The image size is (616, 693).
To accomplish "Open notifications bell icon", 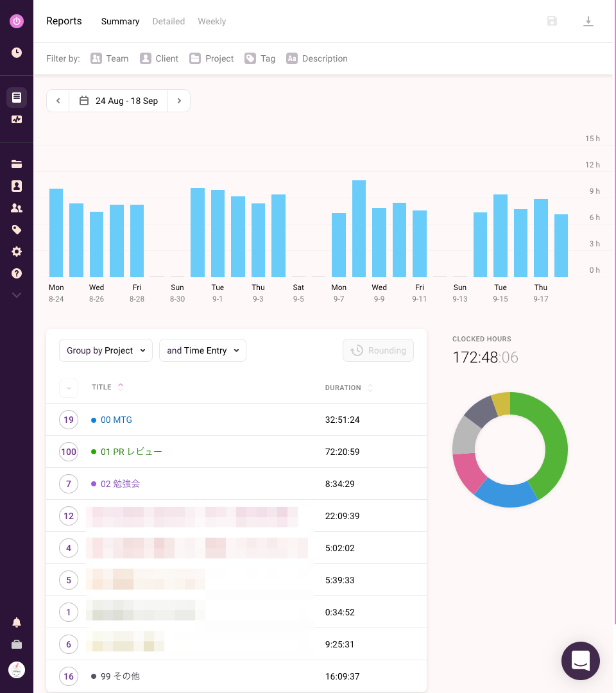I will [16, 622].
